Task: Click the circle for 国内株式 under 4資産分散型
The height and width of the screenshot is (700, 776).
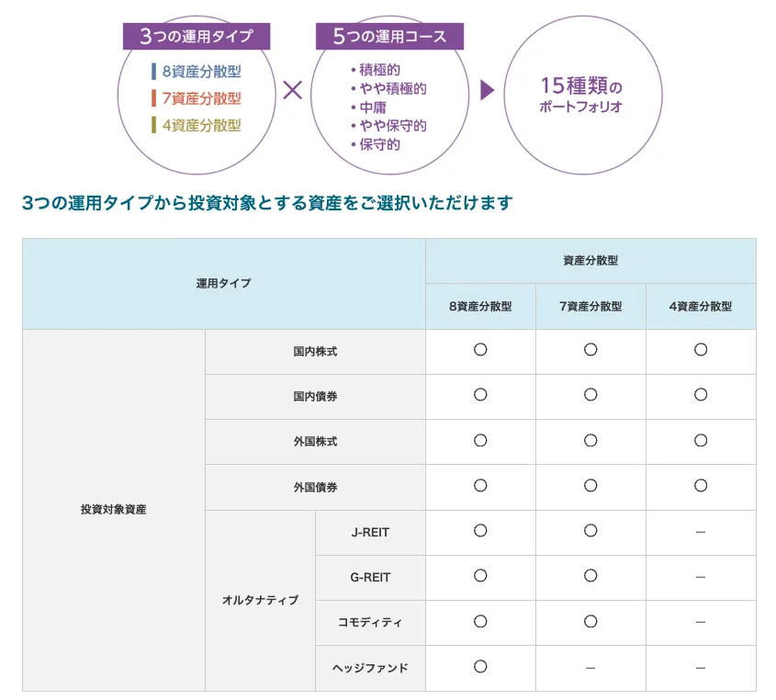Action: 701,349
